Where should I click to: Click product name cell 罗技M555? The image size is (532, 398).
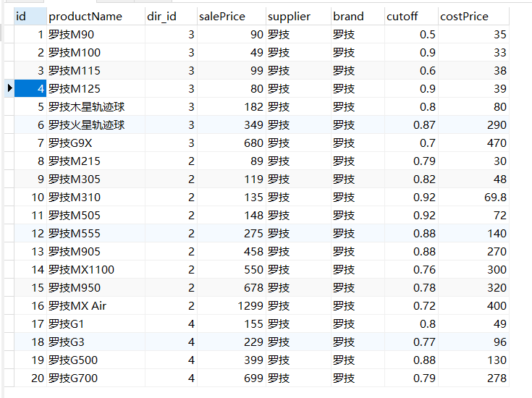(96, 234)
